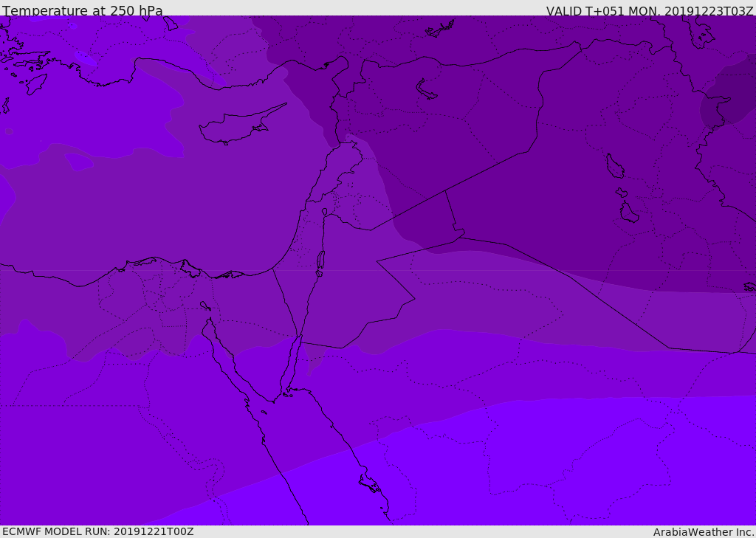Click the 'VALID T+051 MON. 20191223T03Z' timestamp
756x538 pixels.
[650, 10]
